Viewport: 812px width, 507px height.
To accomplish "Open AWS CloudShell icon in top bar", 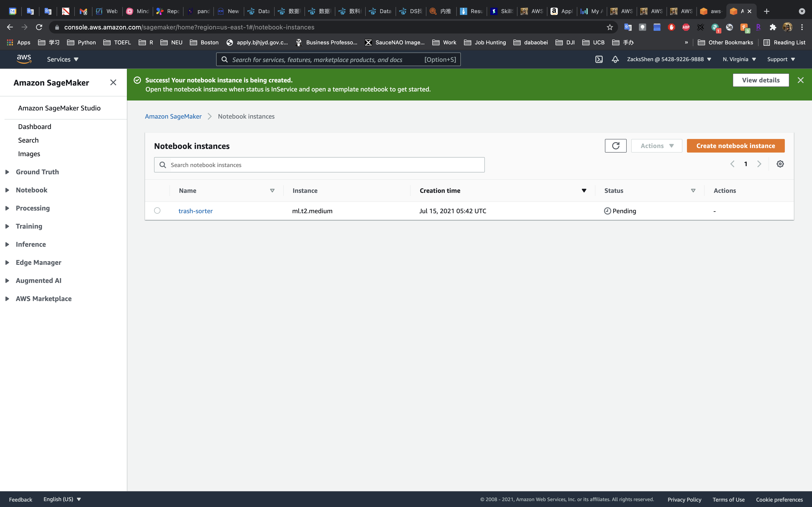I will [599, 59].
